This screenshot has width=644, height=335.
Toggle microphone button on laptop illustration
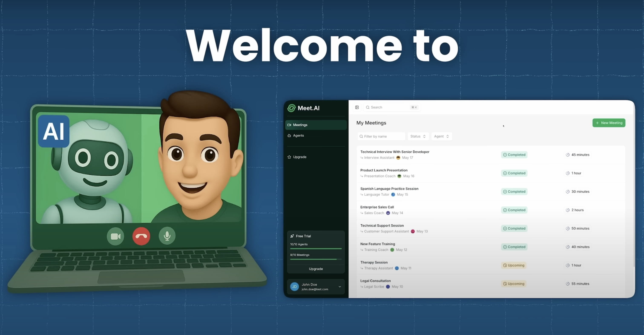[167, 236]
